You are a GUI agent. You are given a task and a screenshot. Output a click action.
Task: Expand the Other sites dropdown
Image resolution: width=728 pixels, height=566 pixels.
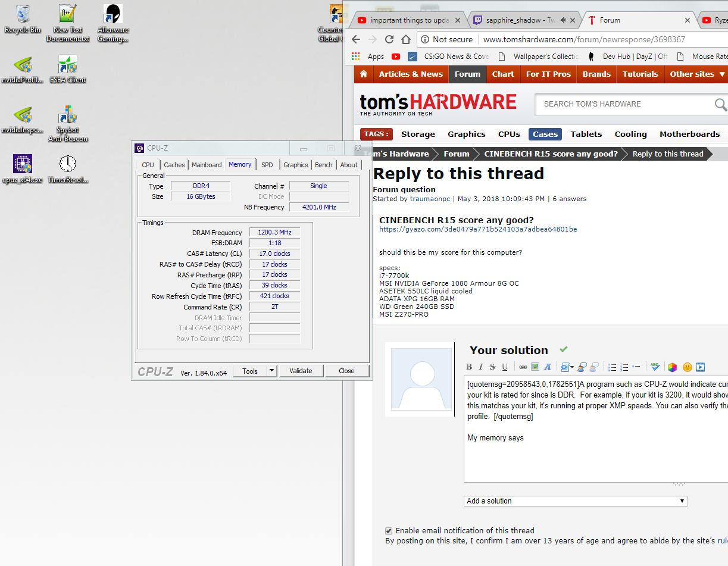click(x=697, y=74)
